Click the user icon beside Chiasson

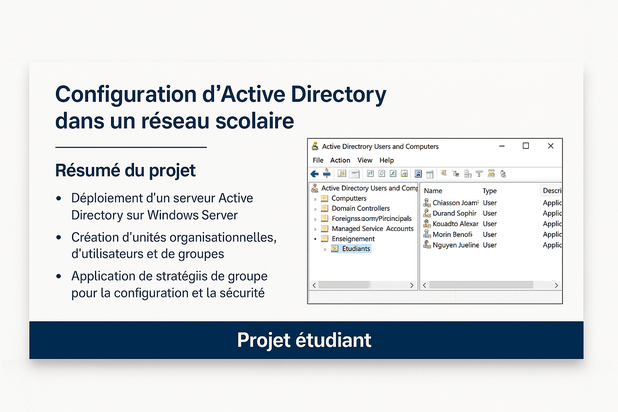(x=427, y=203)
